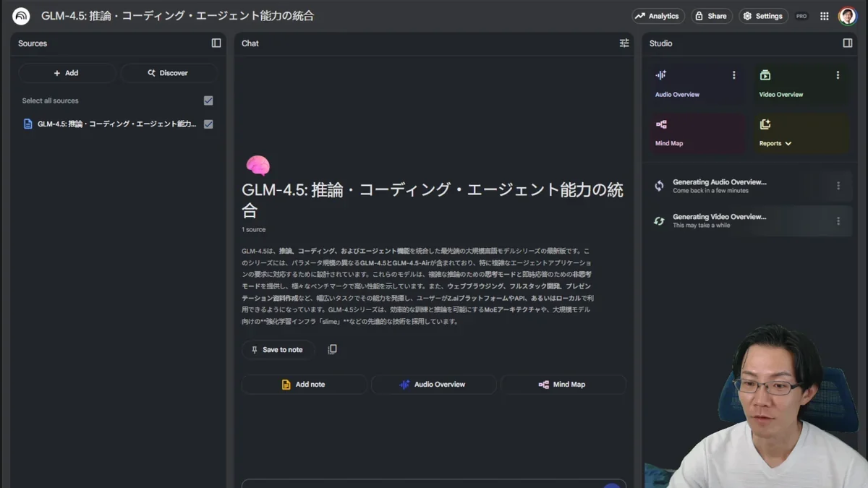Viewport: 868px width, 488px height.
Task: Click the PRO badge
Action: (x=801, y=16)
